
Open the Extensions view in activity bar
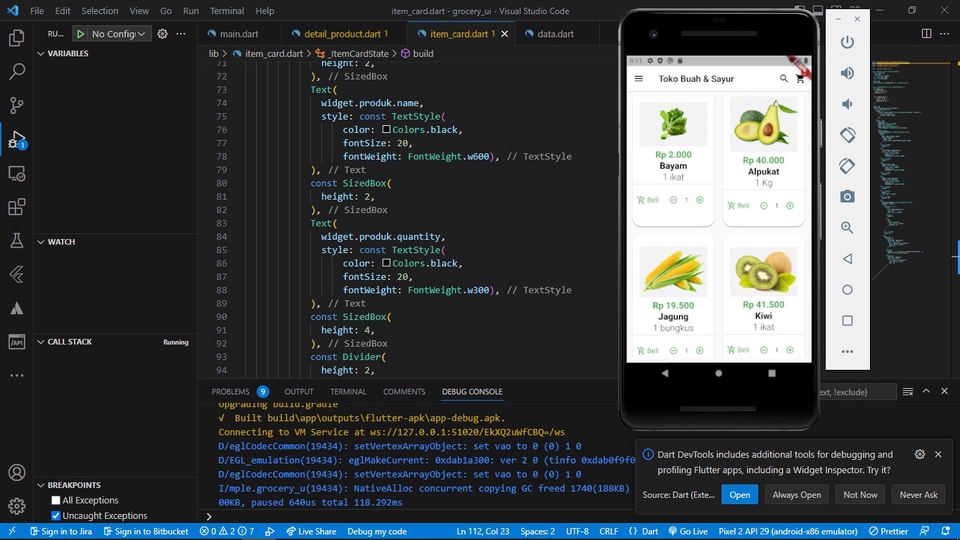click(16, 207)
